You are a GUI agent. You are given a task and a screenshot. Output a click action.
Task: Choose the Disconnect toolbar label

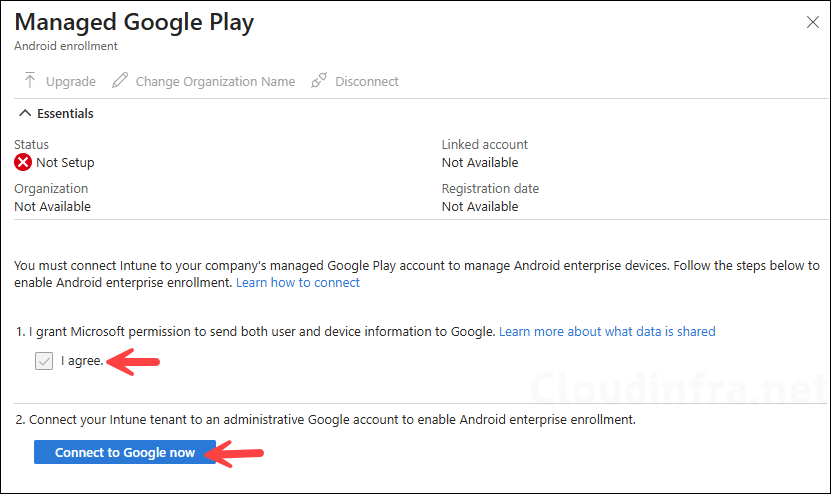click(x=367, y=82)
